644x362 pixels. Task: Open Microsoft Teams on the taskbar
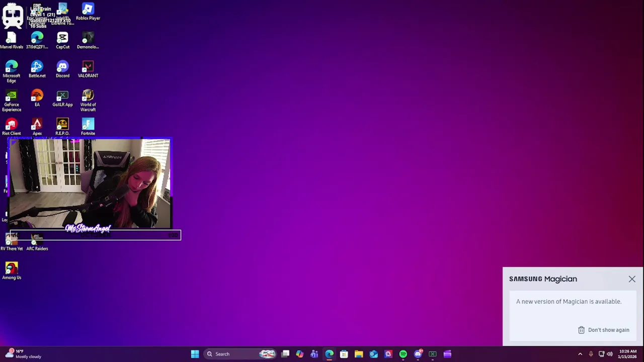[x=314, y=354]
